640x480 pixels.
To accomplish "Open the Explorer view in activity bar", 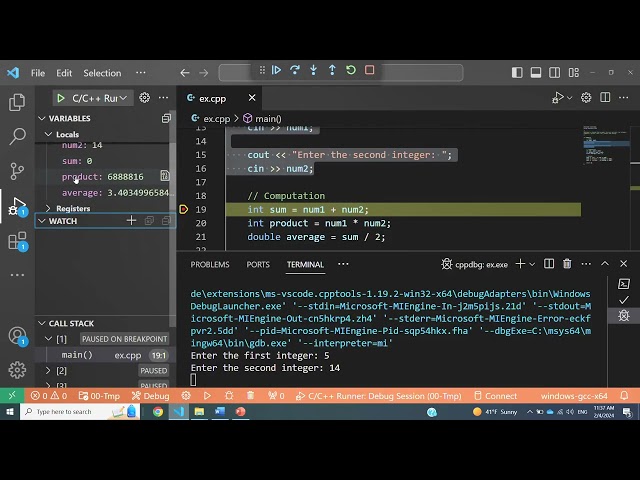I will coord(17,102).
